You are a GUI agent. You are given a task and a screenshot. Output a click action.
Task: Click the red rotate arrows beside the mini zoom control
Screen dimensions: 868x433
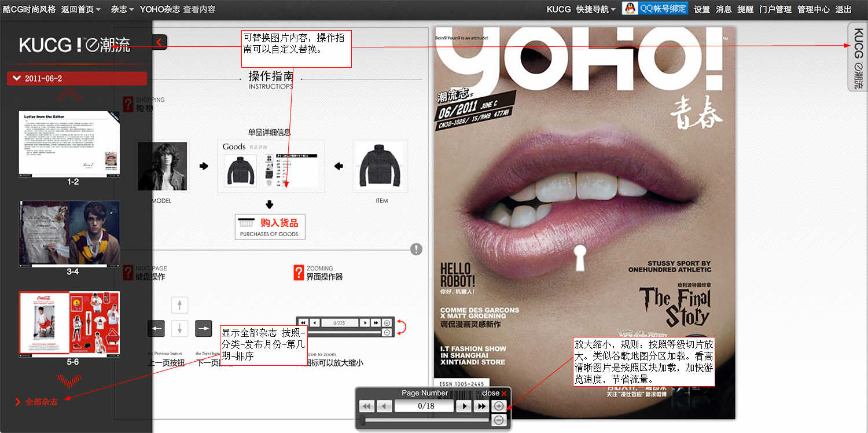(400, 327)
